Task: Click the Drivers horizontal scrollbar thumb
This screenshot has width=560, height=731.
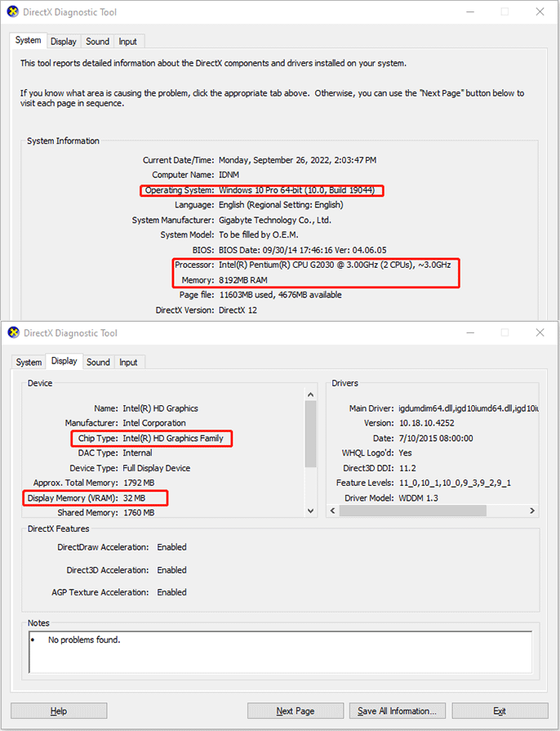Action: click(x=412, y=510)
